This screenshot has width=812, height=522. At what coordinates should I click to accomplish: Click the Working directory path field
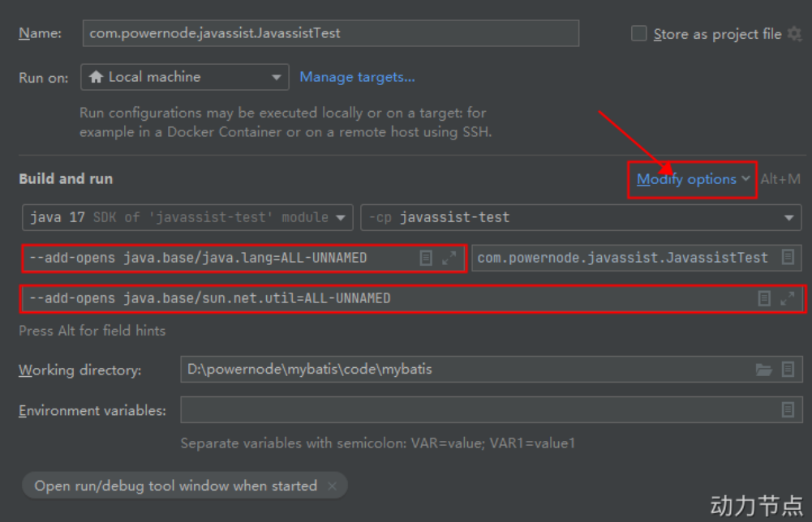492,369
